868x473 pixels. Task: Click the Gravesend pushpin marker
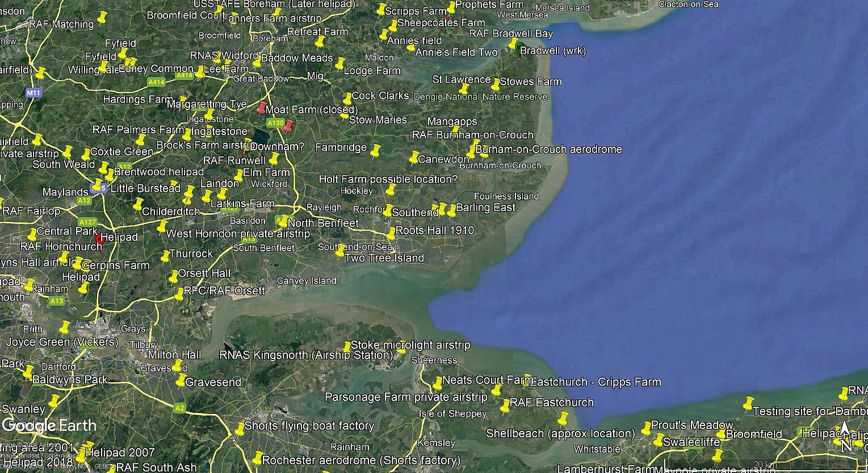(x=181, y=380)
